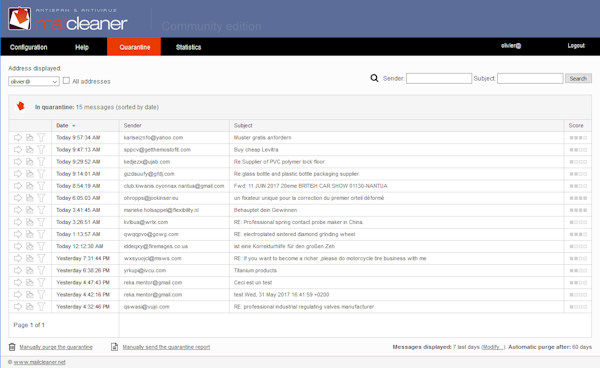Release the message from gizdauufy@gfdj.com
Screen dimensions: 600x368
pyautogui.click(x=18, y=174)
